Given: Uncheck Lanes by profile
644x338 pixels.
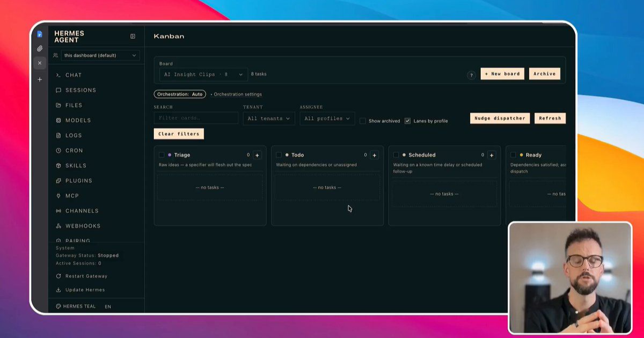Looking at the screenshot, I should point(408,121).
